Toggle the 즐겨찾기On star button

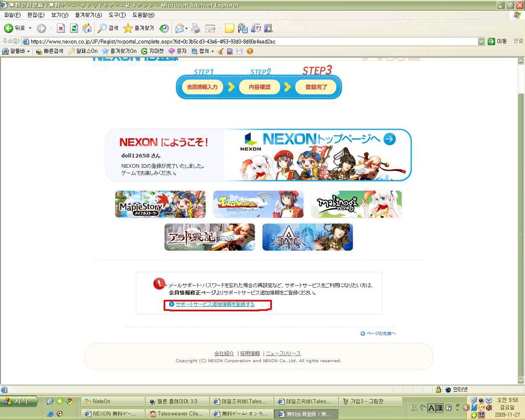pyautogui.click(x=119, y=51)
